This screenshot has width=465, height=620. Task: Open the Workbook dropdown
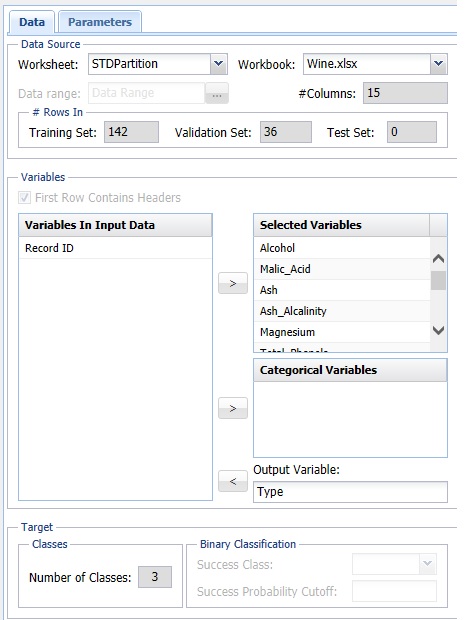(x=438, y=64)
